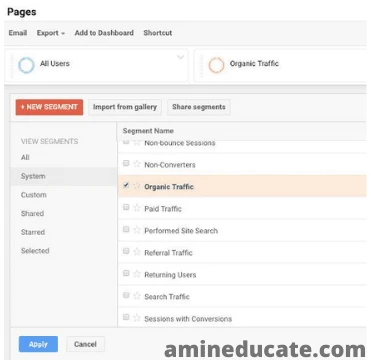Viewport: 371px width, 360px height.
Task: Uncheck the Organic Traffic checkbox
Action: pos(126,185)
